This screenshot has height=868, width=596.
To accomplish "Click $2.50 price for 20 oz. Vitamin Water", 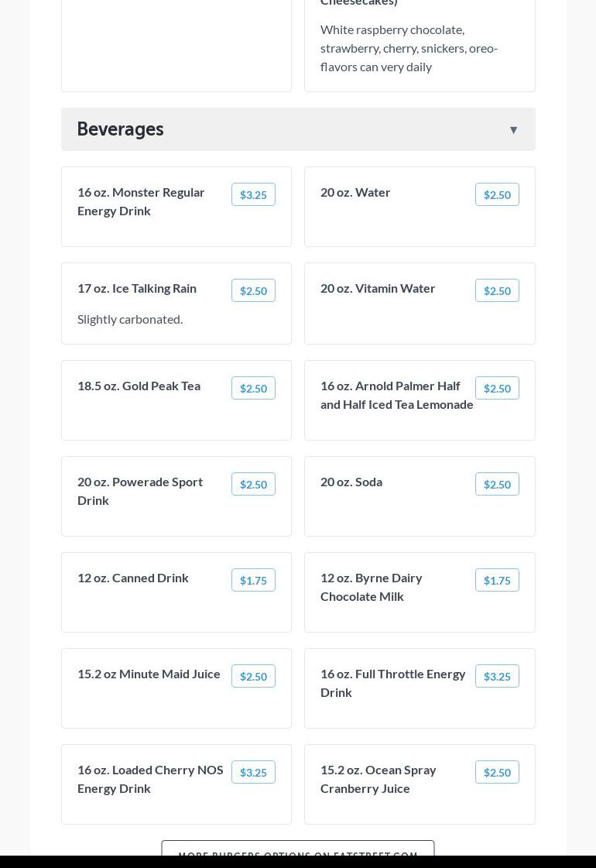I will pos(497,291).
